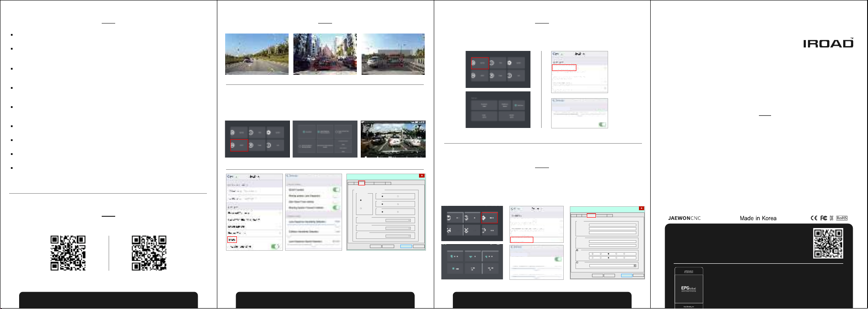Click blue button in third page settings dialog
This screenshot has width=868, height=309.
(627, 275)
